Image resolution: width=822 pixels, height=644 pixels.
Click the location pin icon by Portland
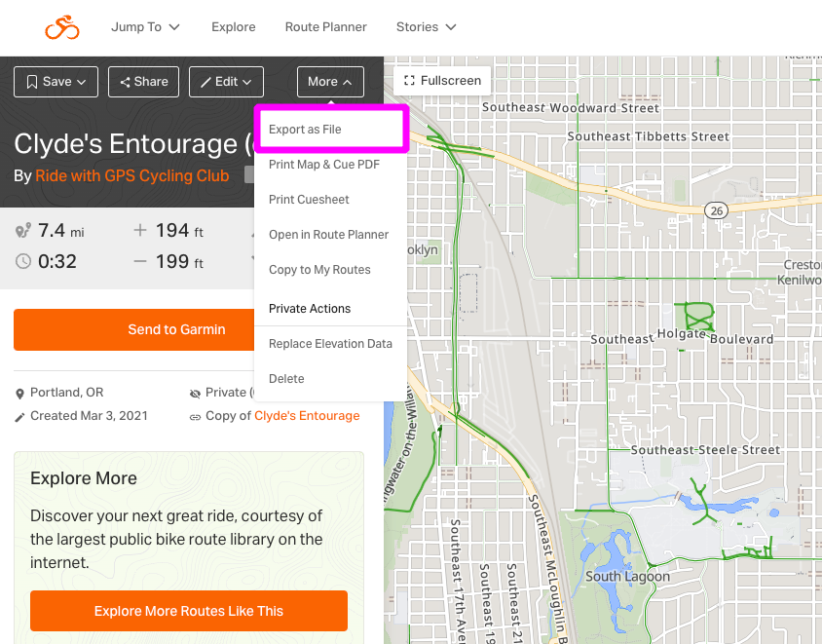pyautogui.click(x=19, y=394)
